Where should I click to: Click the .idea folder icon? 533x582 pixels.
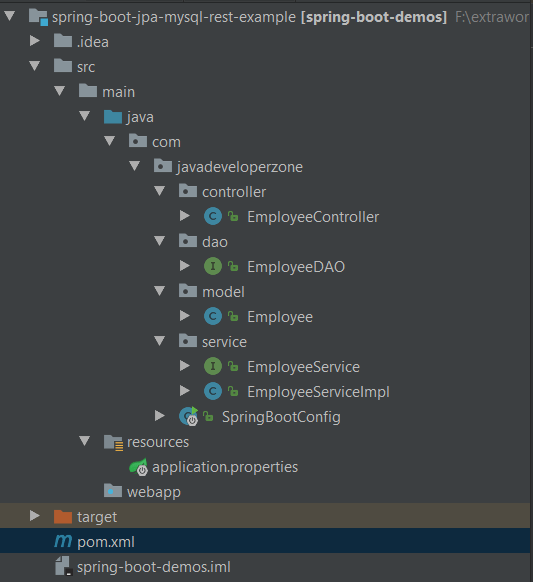tap(63, 41)
